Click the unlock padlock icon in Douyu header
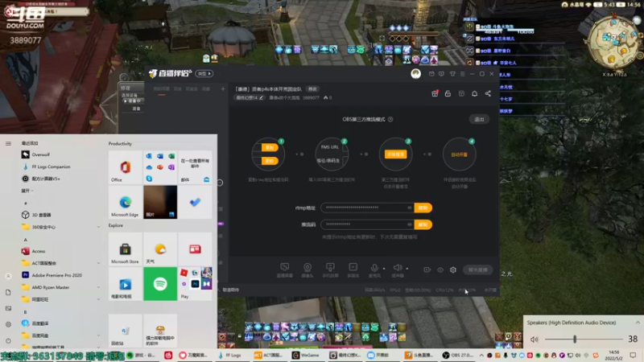644x362 pixels. click(x=448, y=93)
